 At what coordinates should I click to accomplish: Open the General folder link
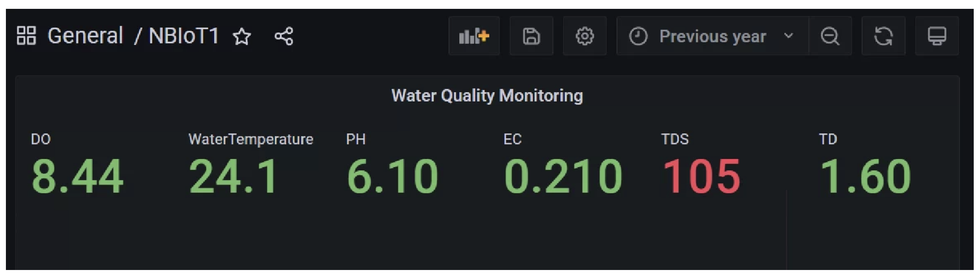coord(85,36)
